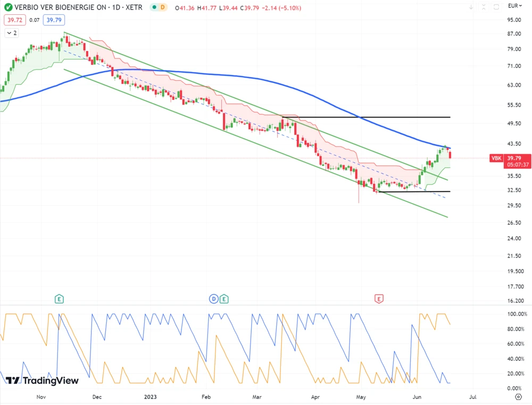Click the green earnings marker in November

pos(59,299)
